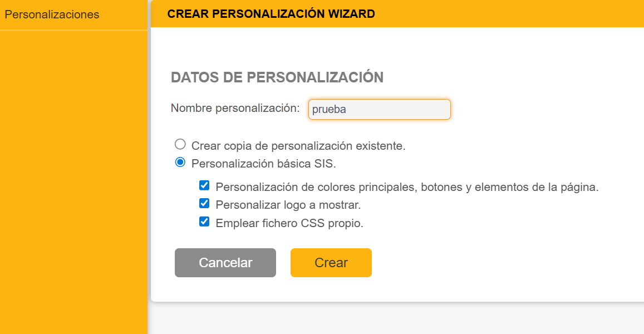
Task: Click the 'colores principales, botones y elementos' label text
Action: click(x=406, y=188)
